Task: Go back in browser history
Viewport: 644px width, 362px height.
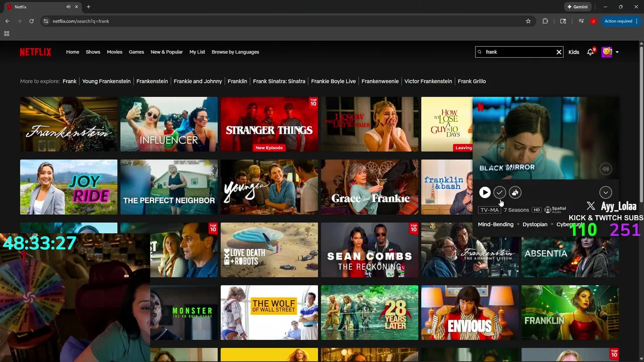Action: click(x=7, y=21)
